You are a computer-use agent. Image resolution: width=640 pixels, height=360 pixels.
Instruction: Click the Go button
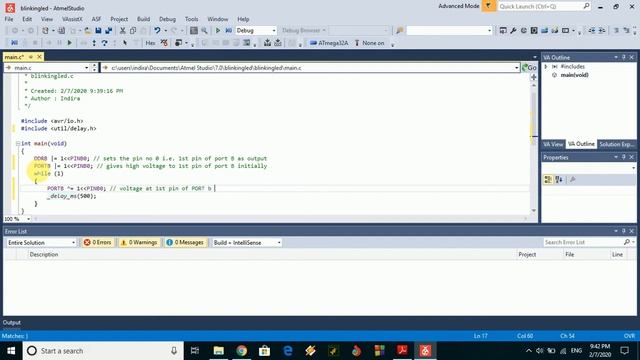click(x=529, y=68)
